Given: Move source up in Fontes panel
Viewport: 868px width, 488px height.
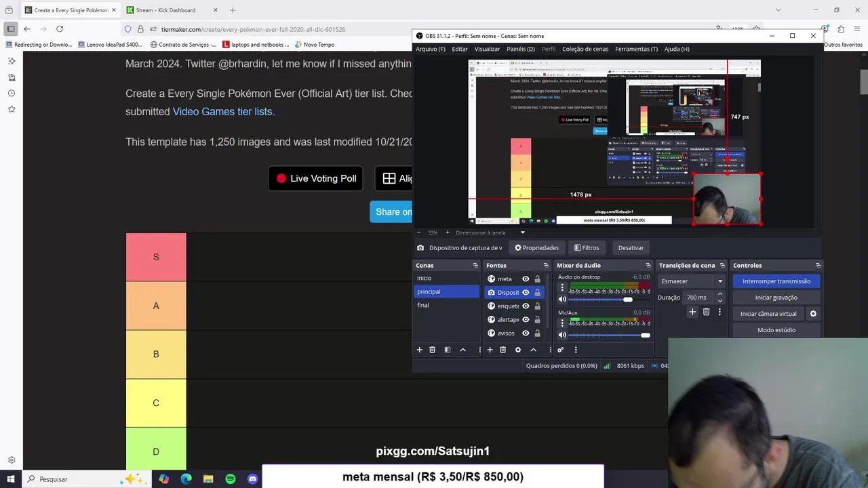Looking at the screenshot, I should coord(534,350).
